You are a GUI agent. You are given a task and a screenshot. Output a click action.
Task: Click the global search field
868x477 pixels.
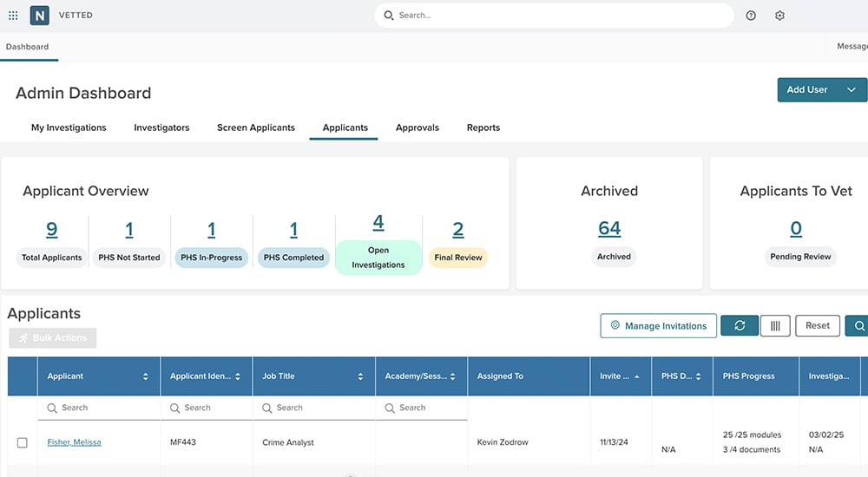pos(556,16)
